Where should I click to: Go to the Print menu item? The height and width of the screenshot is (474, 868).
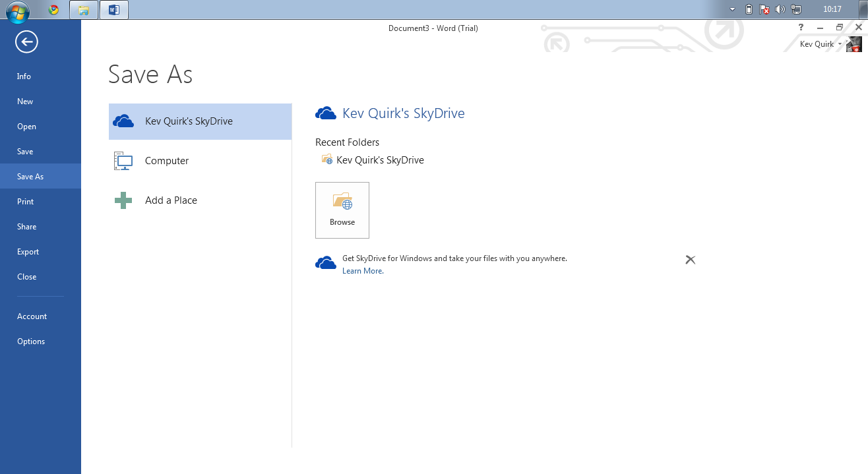(x=25, y=202)
